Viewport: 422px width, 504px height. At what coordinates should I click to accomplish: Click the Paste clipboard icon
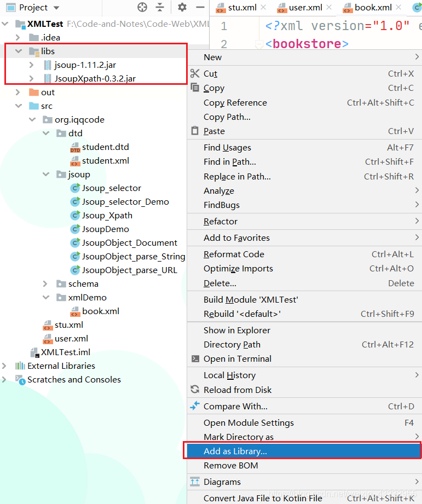click(x=195, y=130)
